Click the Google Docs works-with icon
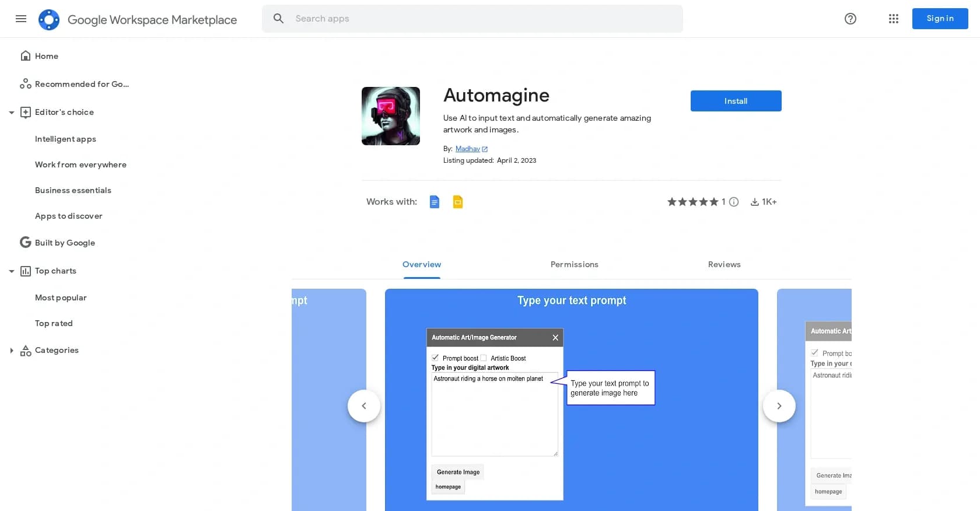Screen dimensions: 980x511 point(435,202)
